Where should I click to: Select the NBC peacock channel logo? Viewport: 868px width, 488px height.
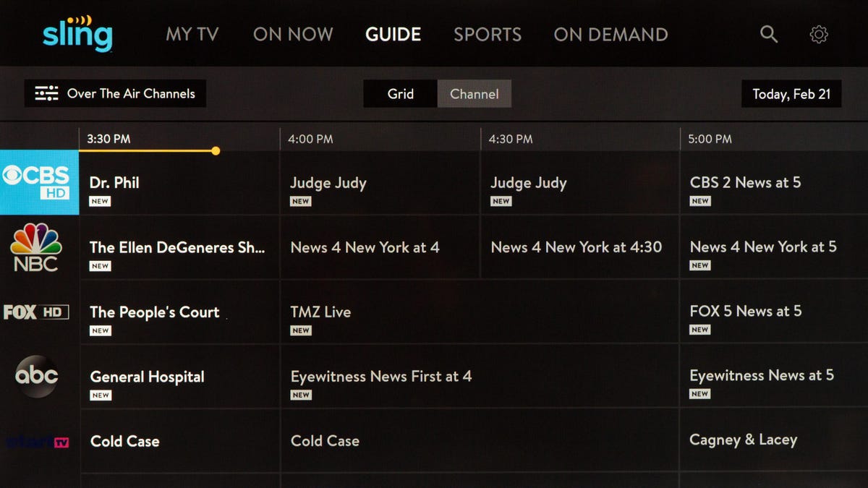pos(36,247)
